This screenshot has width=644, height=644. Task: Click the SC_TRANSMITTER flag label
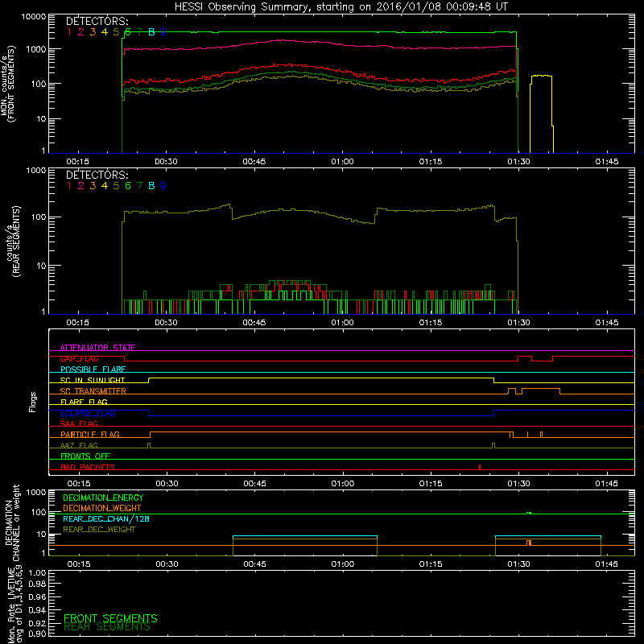click(93, 391)
